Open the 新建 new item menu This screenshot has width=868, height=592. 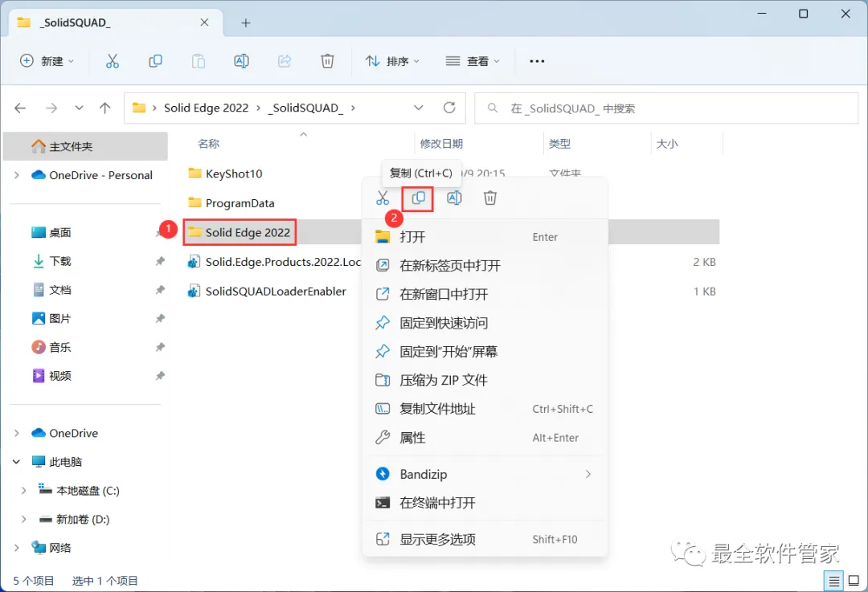tap(47, 61)
